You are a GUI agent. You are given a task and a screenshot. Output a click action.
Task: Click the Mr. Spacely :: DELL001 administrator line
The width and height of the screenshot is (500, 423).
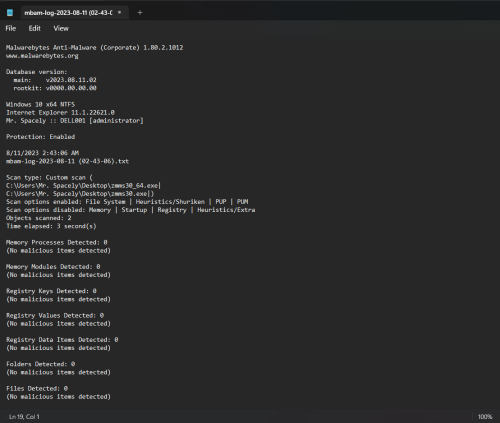(x=74, y=120)
